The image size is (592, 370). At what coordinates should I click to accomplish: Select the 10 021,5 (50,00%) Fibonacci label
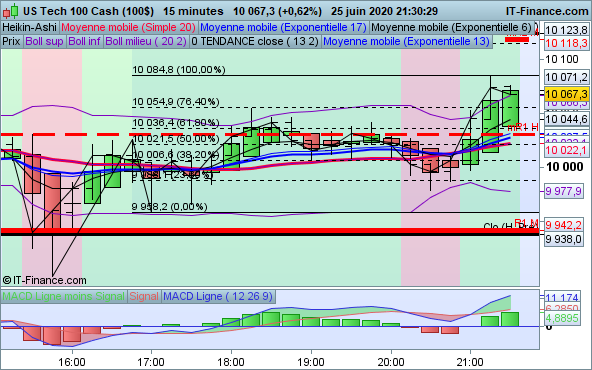tap(176, 139)
